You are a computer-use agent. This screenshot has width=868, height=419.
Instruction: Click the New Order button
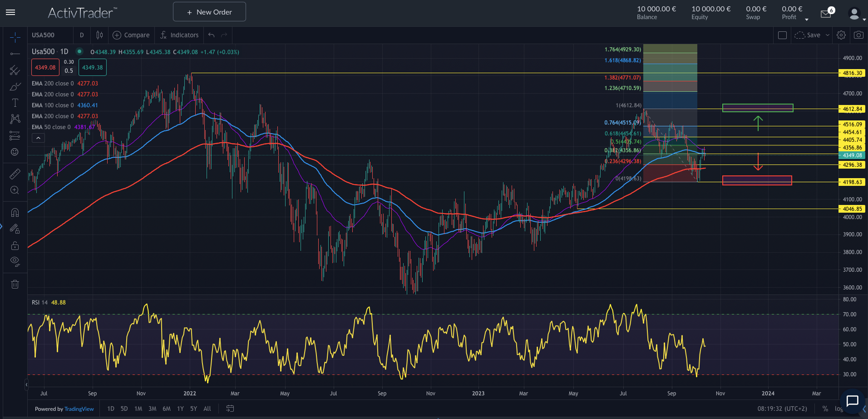tap(209, 11)
